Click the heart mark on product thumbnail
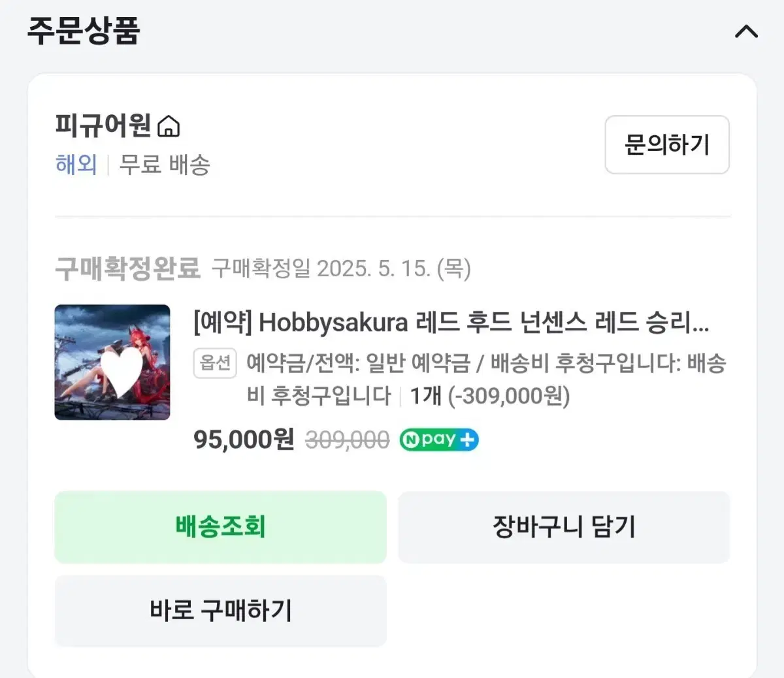Viewport: 784px width, 678px height. click(x=120, y=372)
